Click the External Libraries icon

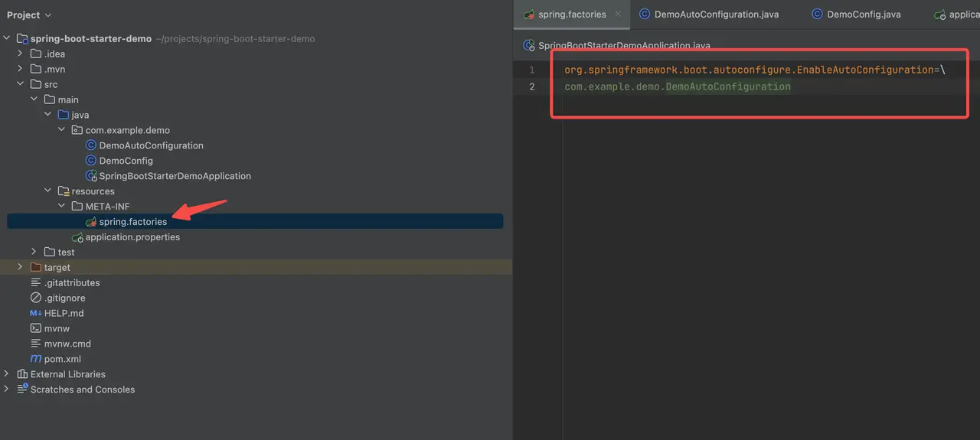pyautogui.click(x=21, y=374)
